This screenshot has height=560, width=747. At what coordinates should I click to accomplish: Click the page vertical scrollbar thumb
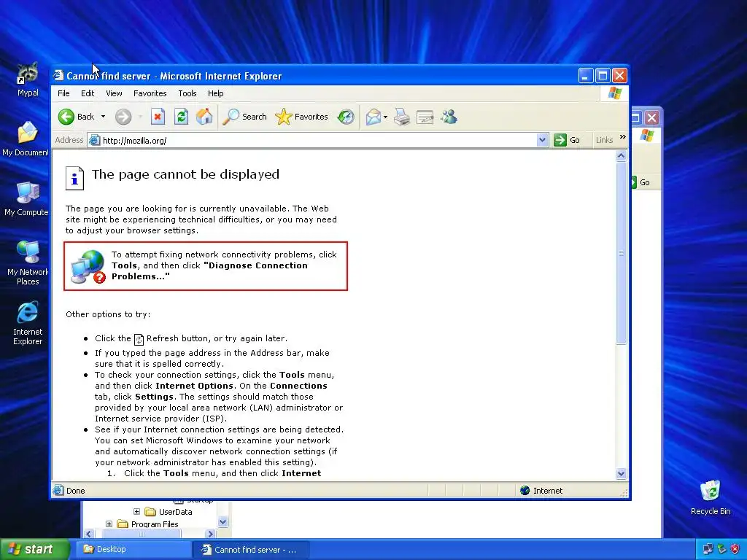621,253
